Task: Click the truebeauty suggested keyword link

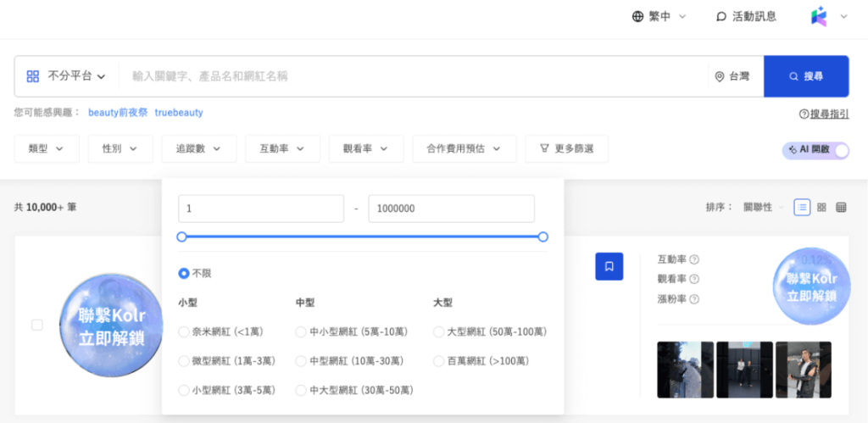Action: coord(179,112)
